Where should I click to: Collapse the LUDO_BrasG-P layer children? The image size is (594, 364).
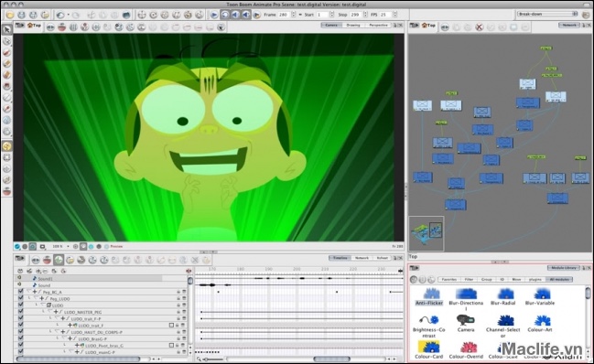tap(64, 338)
